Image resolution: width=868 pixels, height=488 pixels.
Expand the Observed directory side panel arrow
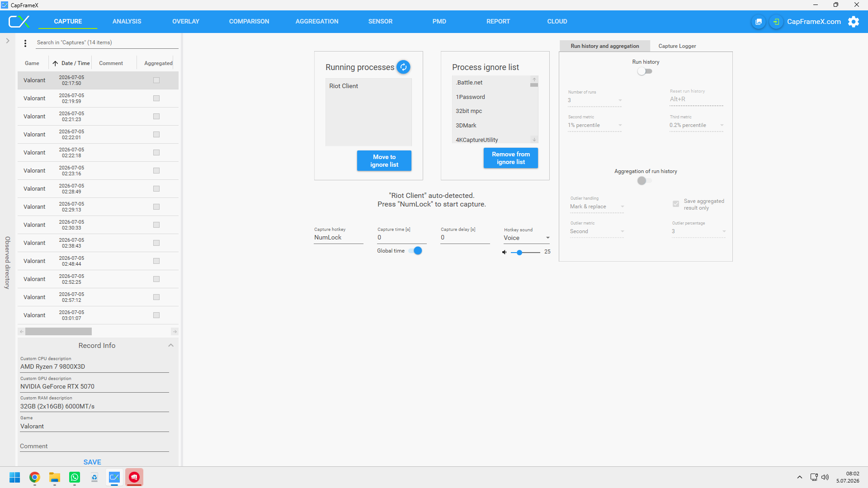(x=8, y=41)
